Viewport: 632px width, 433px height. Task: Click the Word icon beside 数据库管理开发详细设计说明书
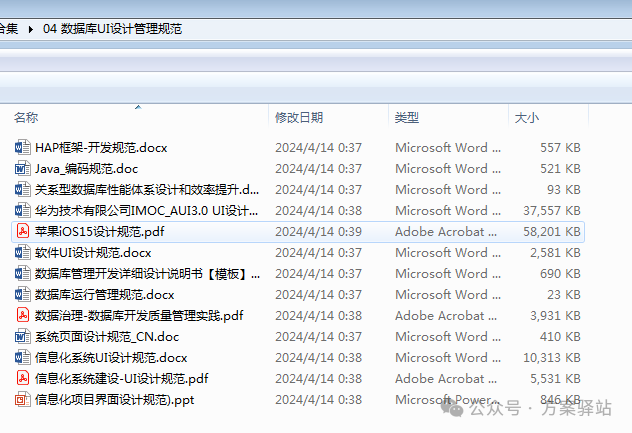(x=23, y=274)
